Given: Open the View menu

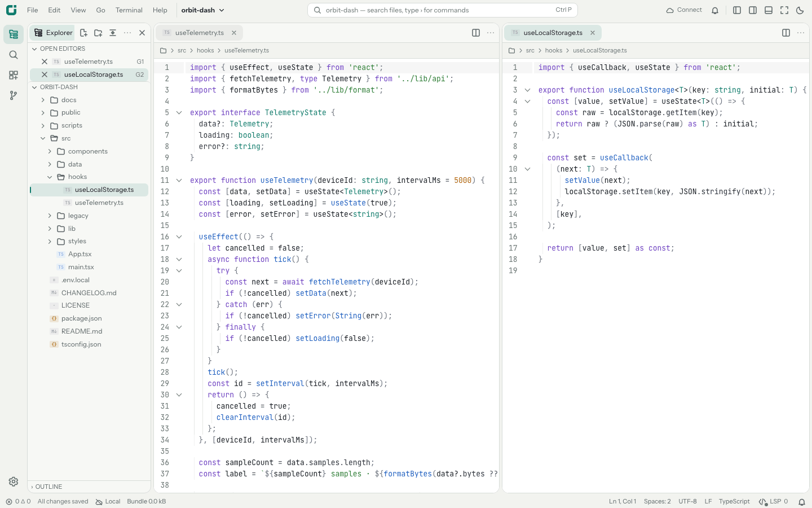Looking at the screenshot, I should [x=78, y=10].
